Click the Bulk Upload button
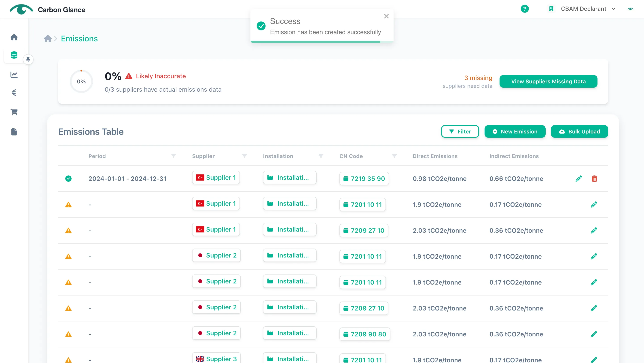 [x=580, y=131]
